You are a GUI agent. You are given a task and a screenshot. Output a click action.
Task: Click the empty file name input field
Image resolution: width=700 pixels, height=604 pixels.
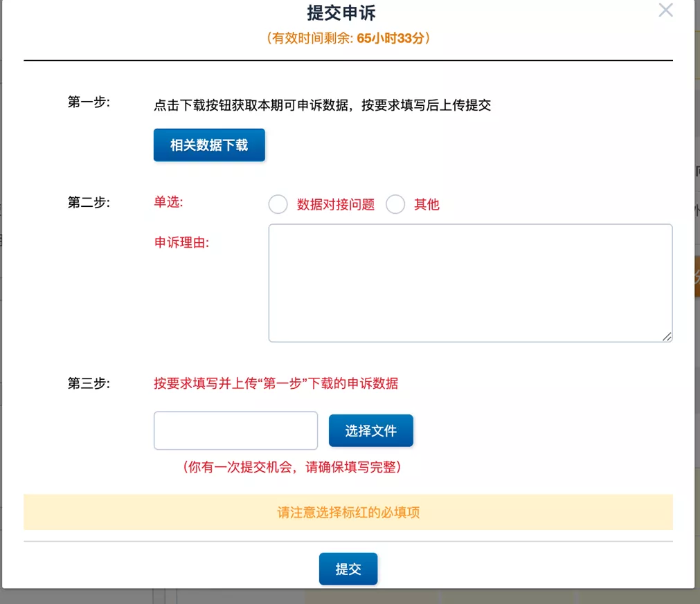(235, 430)
